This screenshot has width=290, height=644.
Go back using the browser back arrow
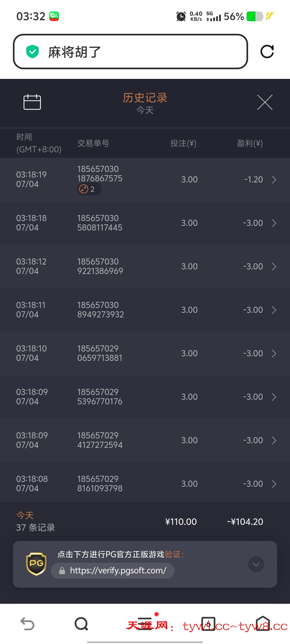click(27, 624)
